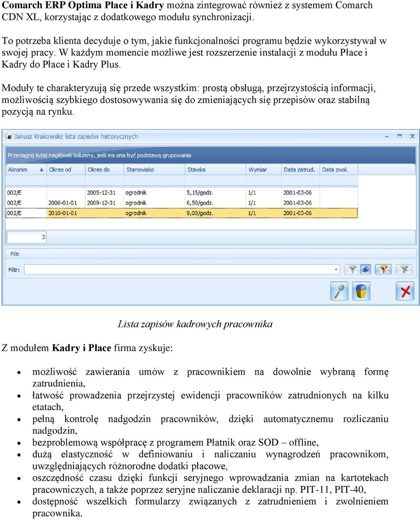The image size is (420, 520).
Task: Sort by the Okres od column header
Action: [66, 169]
